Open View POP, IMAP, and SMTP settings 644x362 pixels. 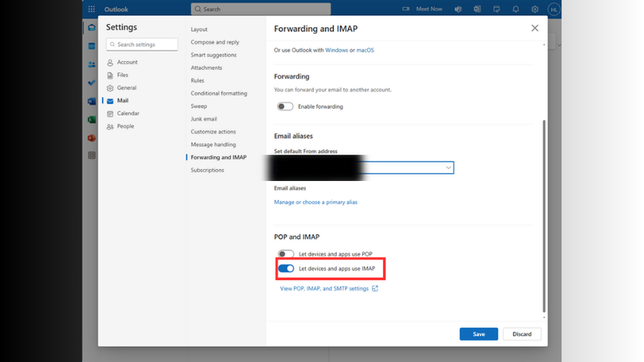(x=324, y=289)
